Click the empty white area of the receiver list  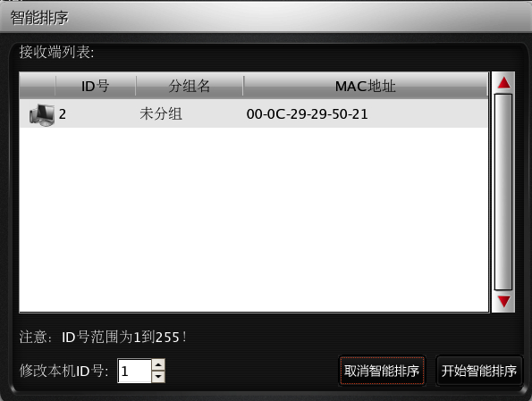click(x=254, y=220)
